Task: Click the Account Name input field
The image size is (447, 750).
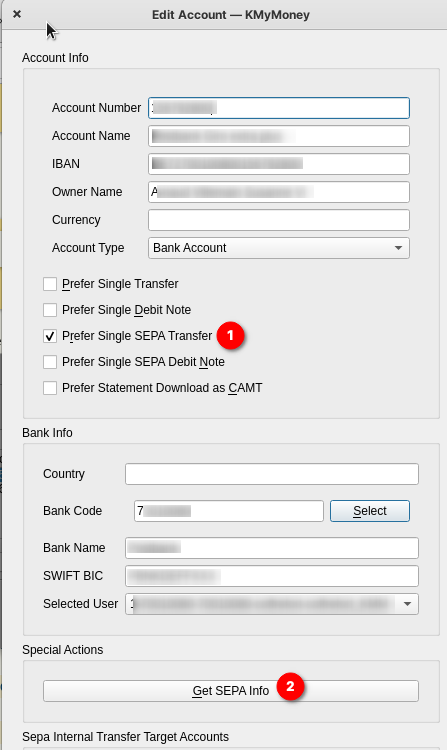Action: click(279, 136)
